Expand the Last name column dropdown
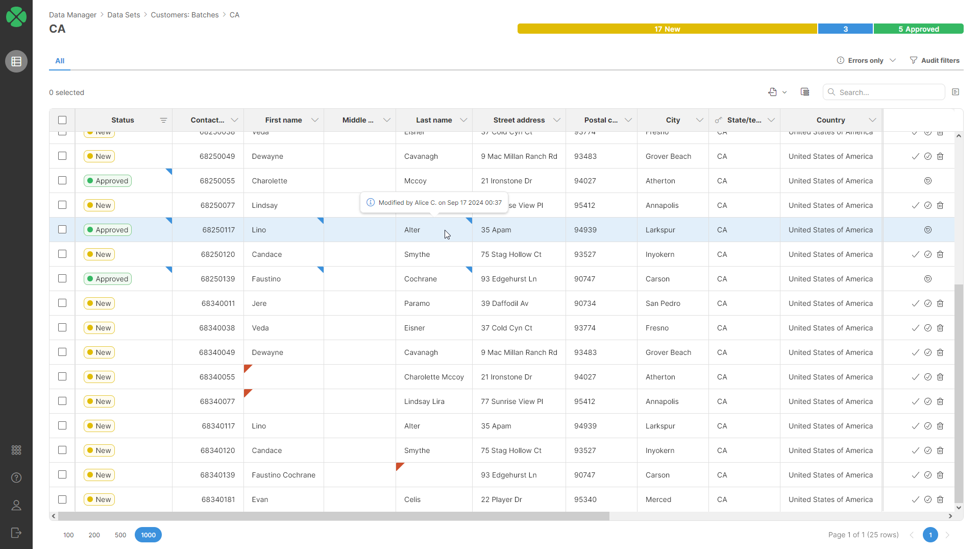The height and width of the screenshot is (549, 980). pyautogui.click(x=463, y=120)
